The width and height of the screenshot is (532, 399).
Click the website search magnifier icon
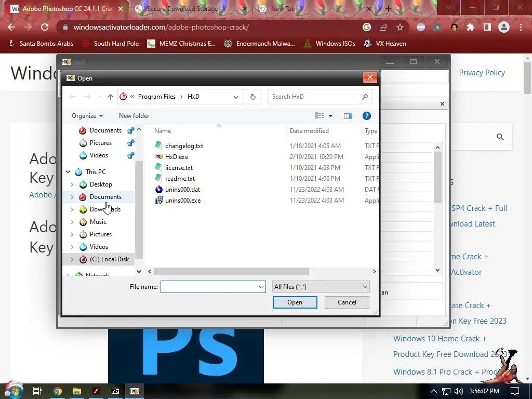[x=500, y=137]
